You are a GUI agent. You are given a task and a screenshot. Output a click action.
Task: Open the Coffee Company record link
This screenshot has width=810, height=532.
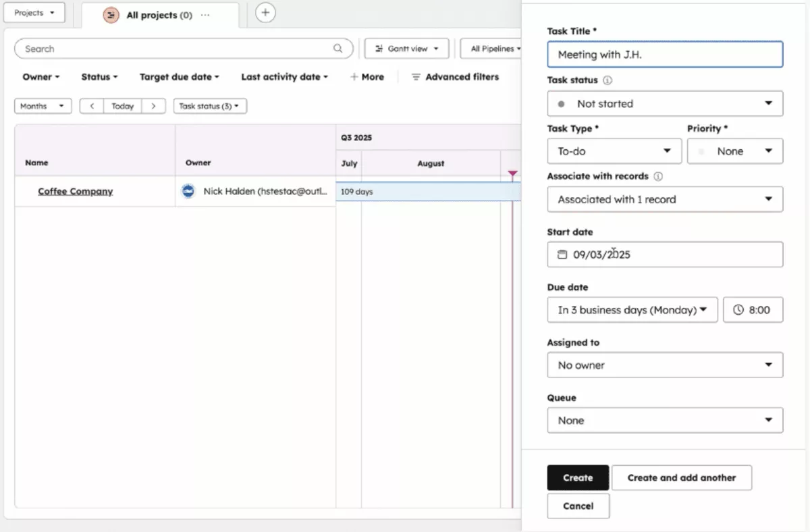75,191
